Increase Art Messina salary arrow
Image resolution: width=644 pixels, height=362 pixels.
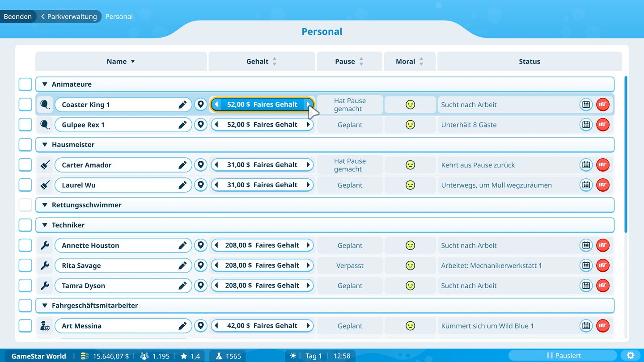308,326
